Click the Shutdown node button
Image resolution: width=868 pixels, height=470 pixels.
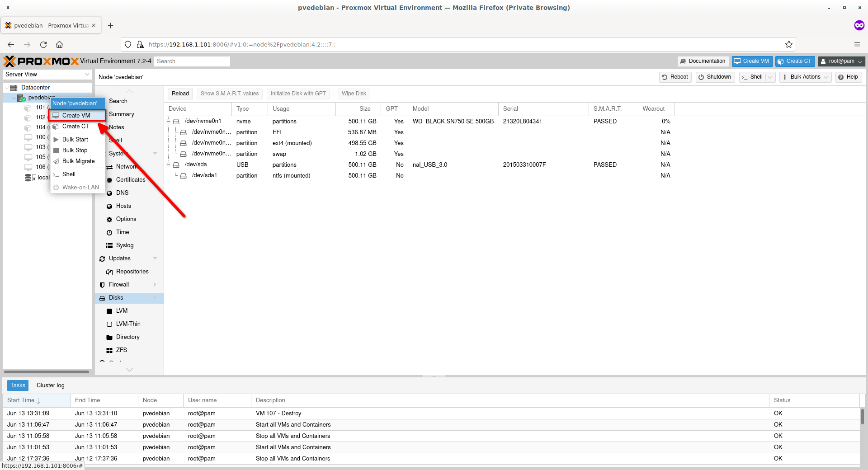click(x=714, y=77)
